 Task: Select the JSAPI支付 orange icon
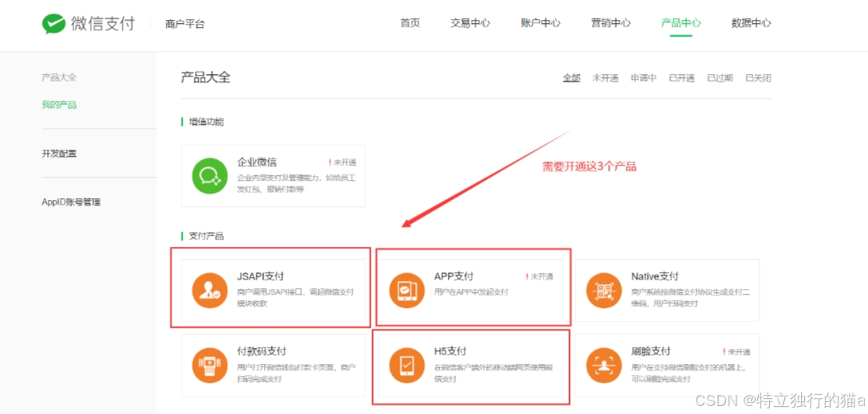210,290
